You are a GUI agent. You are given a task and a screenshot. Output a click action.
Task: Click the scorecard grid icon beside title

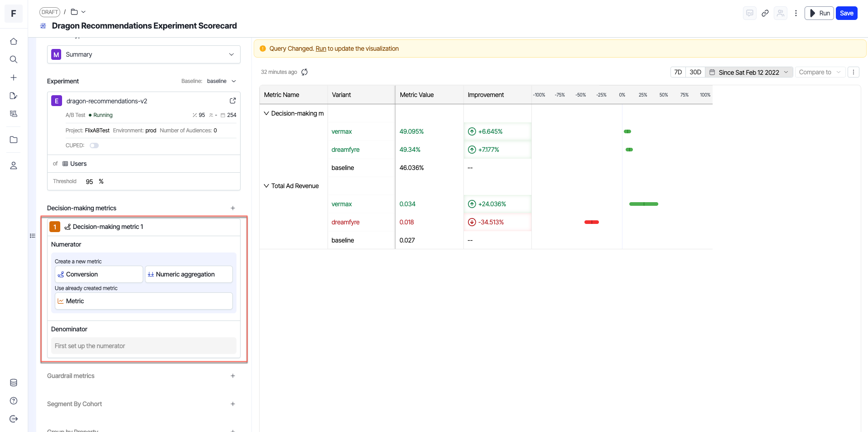(x=43, y=26)
